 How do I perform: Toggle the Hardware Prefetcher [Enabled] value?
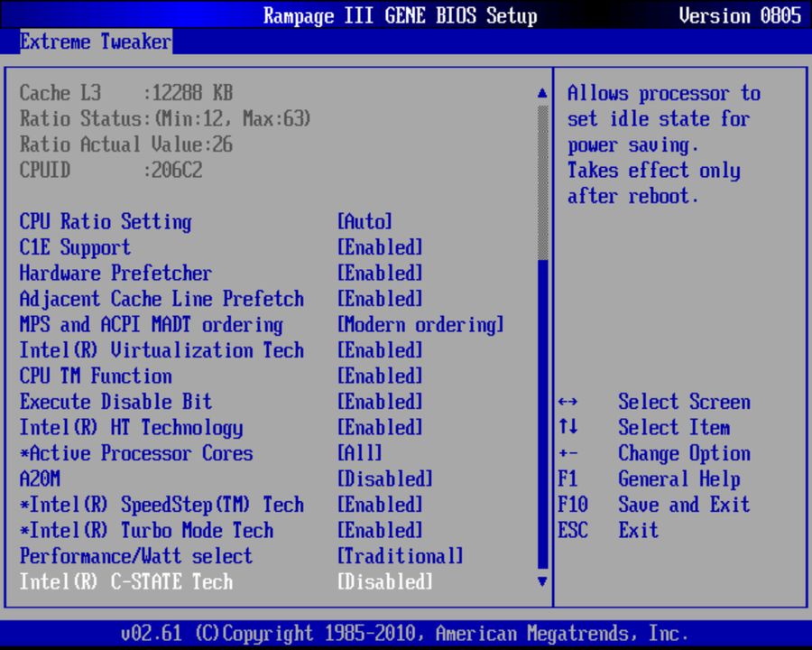click(x=380, y=274)
